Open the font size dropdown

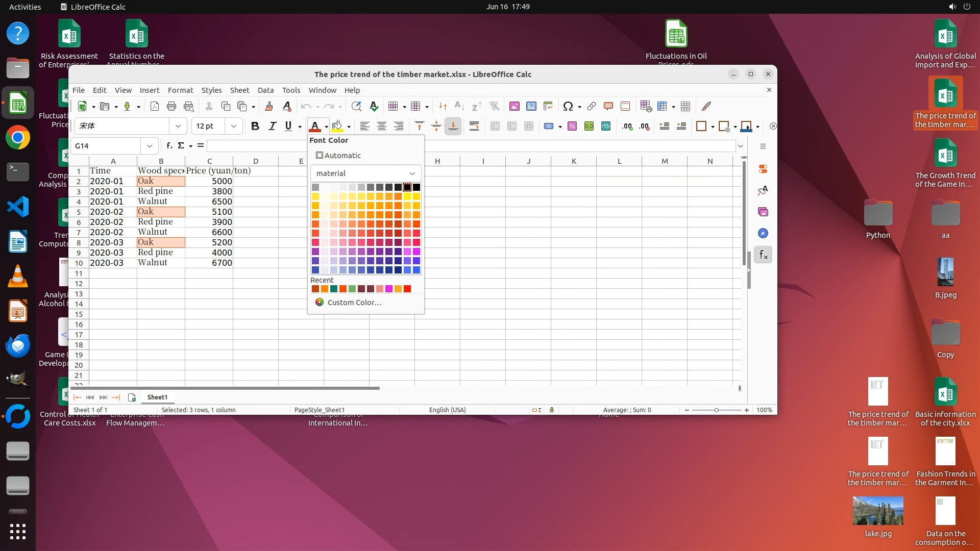(x=234, y=126)
